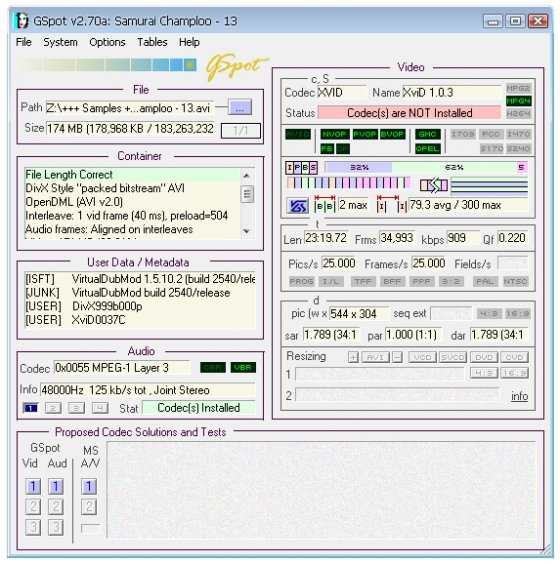Click the TFF field order indicator
This screenshot has height=563, width=560.
pyautogui.click(x=363, y=282)
